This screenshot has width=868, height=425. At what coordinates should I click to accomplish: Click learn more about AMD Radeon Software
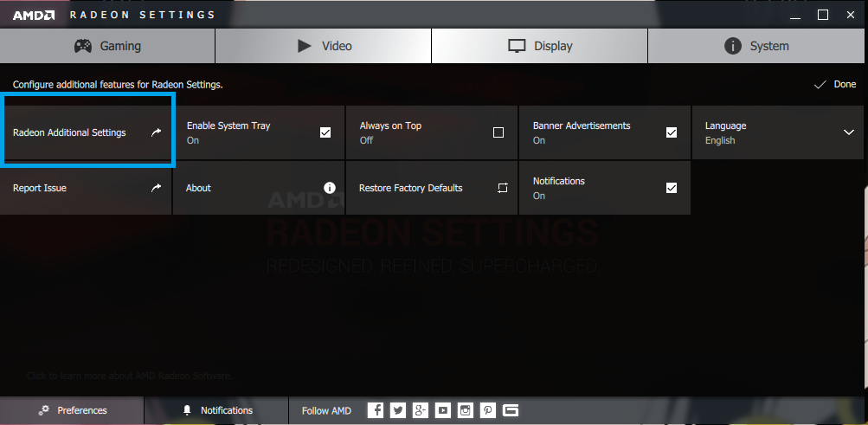130,376
